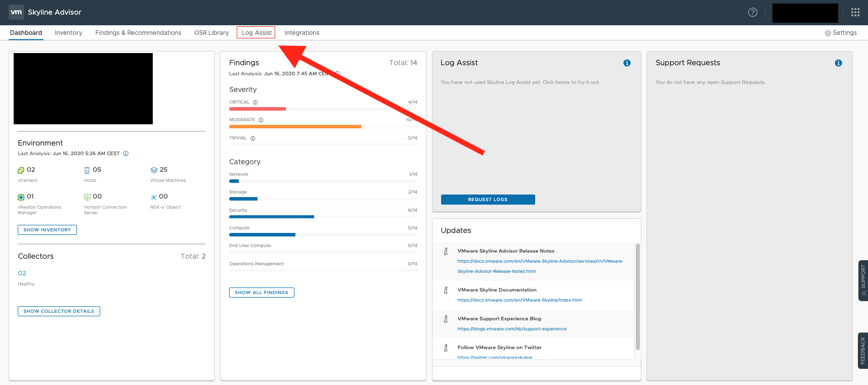Click the info icon beside Support Experience Blog
This screenshot has width=868, height=385.
[x=446, y=319]
